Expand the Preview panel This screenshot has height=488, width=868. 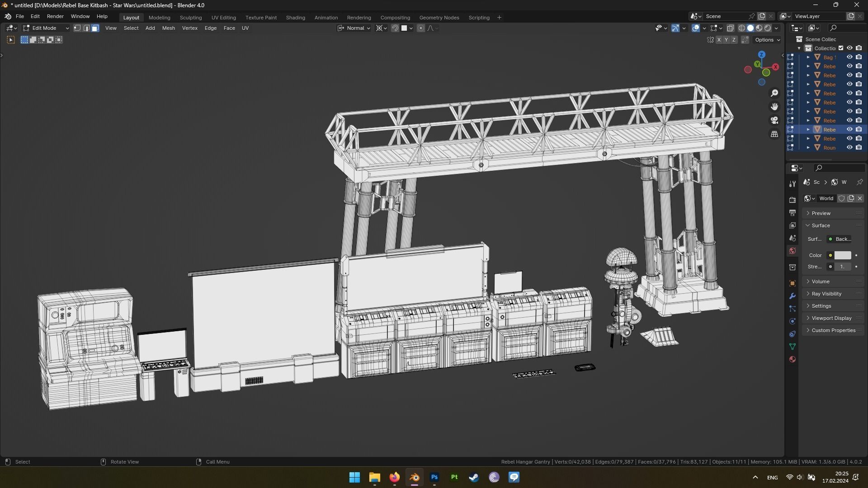click(833, 213)
